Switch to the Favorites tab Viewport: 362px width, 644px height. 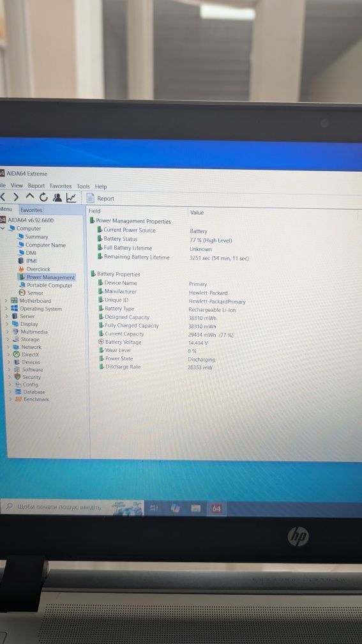coord(32,210)
